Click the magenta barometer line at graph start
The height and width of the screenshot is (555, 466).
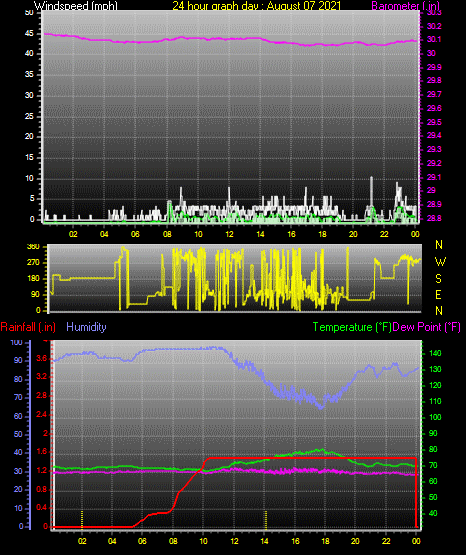pyautogui.click(x=46, y=34)
